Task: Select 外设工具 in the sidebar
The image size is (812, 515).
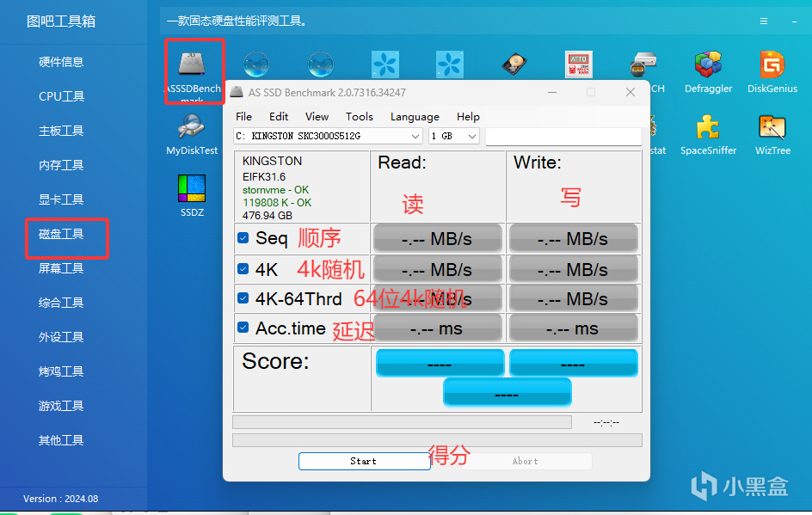Action: pos(61,337)
